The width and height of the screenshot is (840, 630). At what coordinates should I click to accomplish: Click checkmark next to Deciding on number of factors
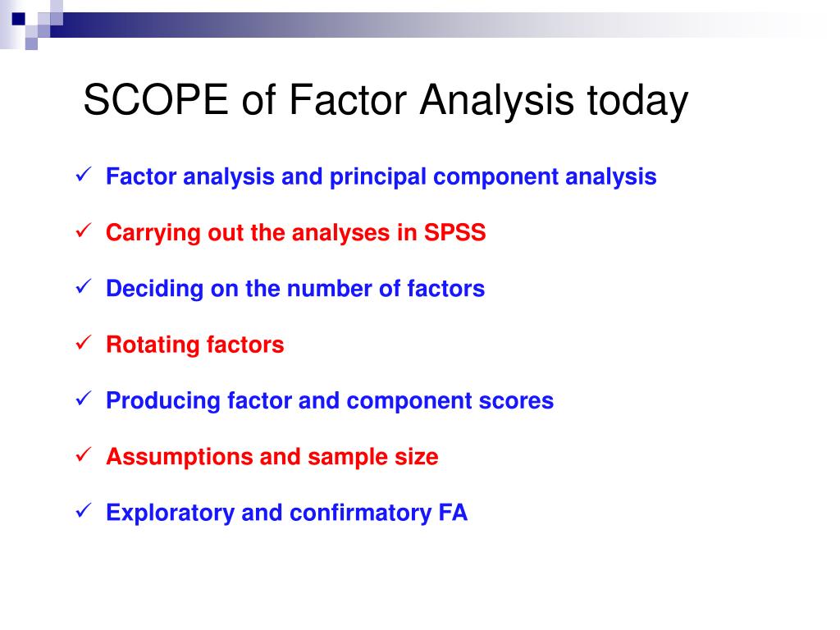(x=84, y=286)
